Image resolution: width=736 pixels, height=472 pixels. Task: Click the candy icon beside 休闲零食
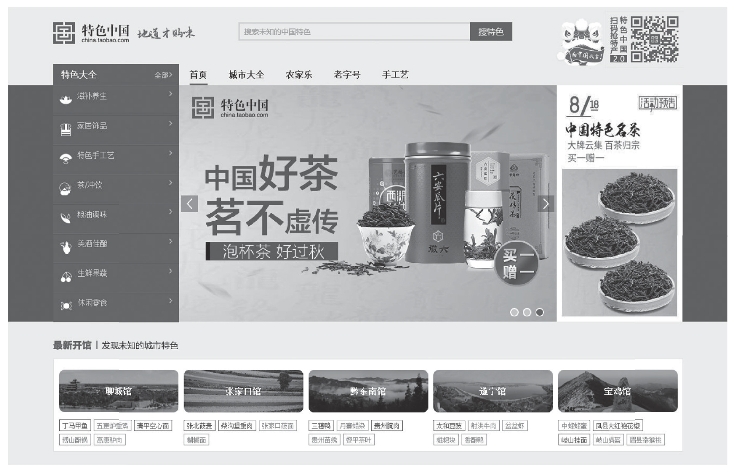pyautogui.click(x=66, y=306)
